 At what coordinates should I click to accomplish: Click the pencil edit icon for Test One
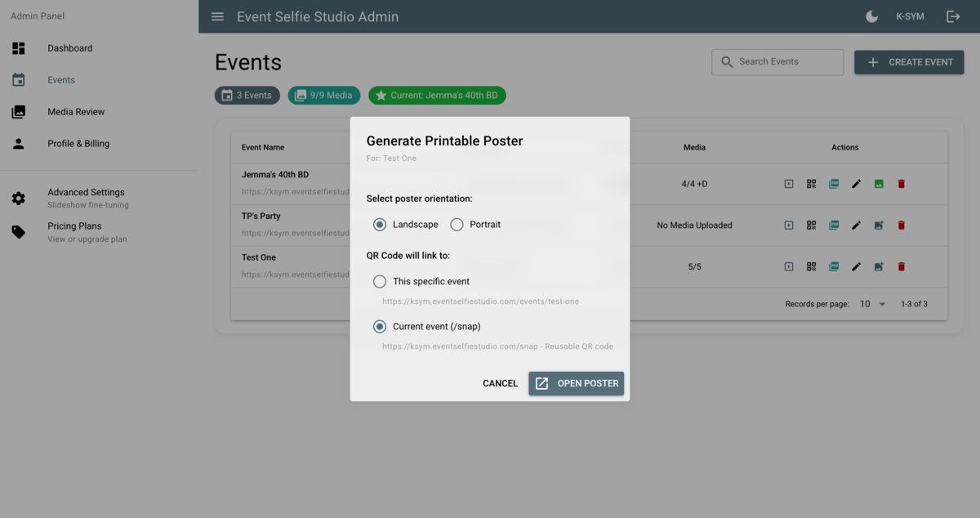click(x=856, y=266)
